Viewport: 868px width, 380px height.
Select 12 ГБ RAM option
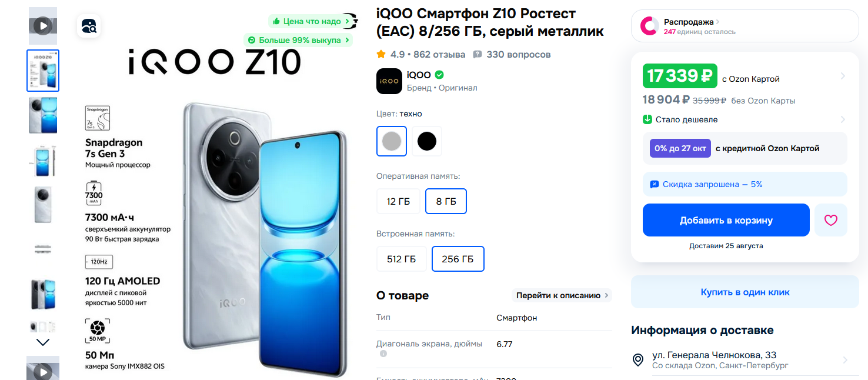[x=398, y=201]
